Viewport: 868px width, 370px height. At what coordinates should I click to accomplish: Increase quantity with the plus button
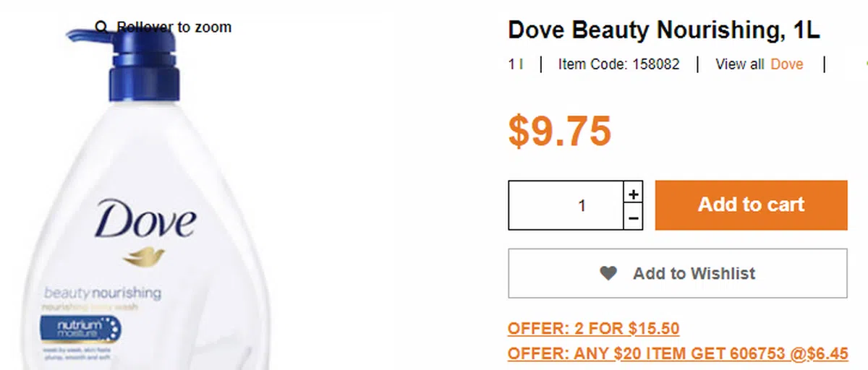point(633,194)
